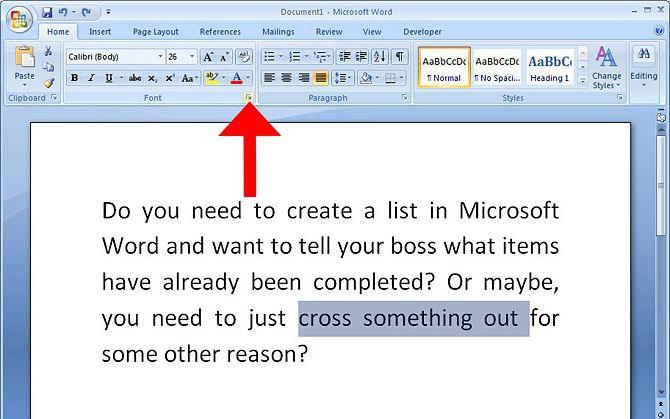The image size is (670, 419).
Task: Clear all formatting
Action: 244,57
